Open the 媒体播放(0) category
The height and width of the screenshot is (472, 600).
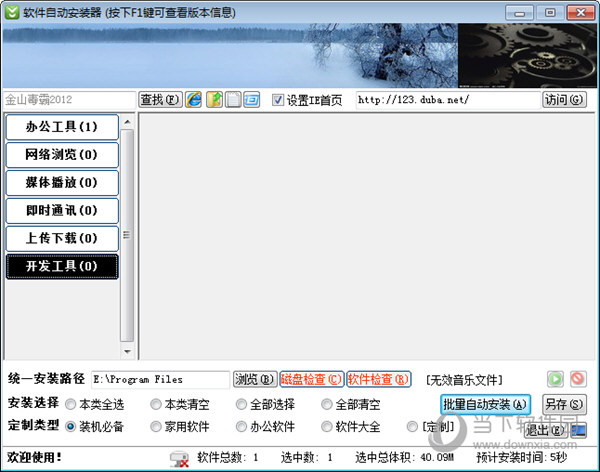pyautogui.click(x=62, y=183)
